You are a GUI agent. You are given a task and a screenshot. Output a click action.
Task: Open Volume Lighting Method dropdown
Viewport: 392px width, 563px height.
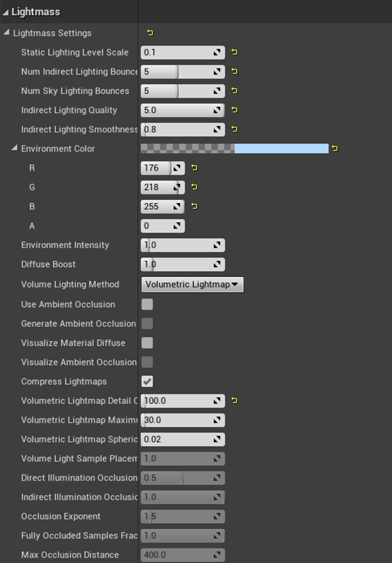click(x=192, y=284)
